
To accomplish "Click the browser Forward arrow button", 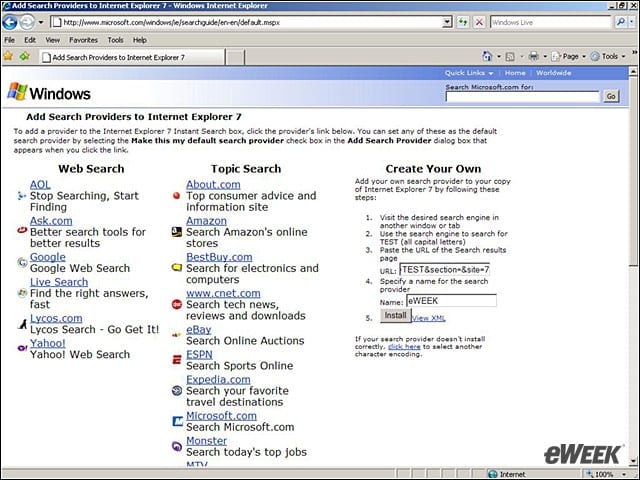I will pos(27,22).
